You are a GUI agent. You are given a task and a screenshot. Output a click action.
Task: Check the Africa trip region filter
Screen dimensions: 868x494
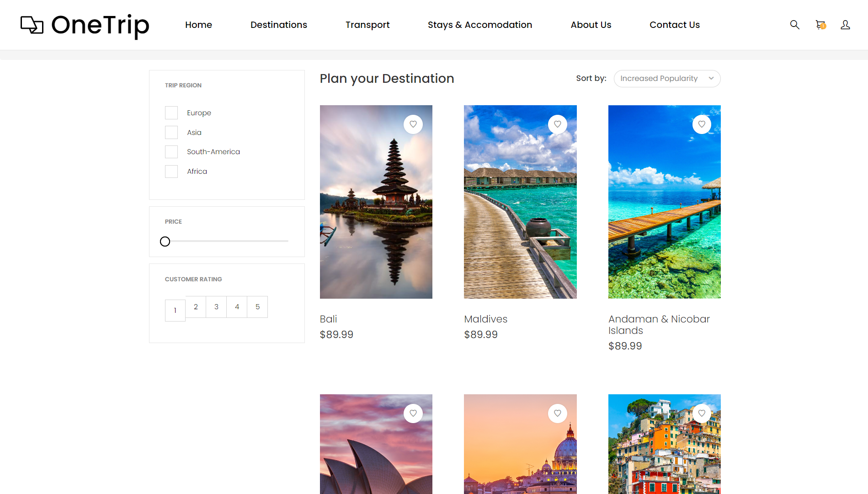click(x=171, y=171)
